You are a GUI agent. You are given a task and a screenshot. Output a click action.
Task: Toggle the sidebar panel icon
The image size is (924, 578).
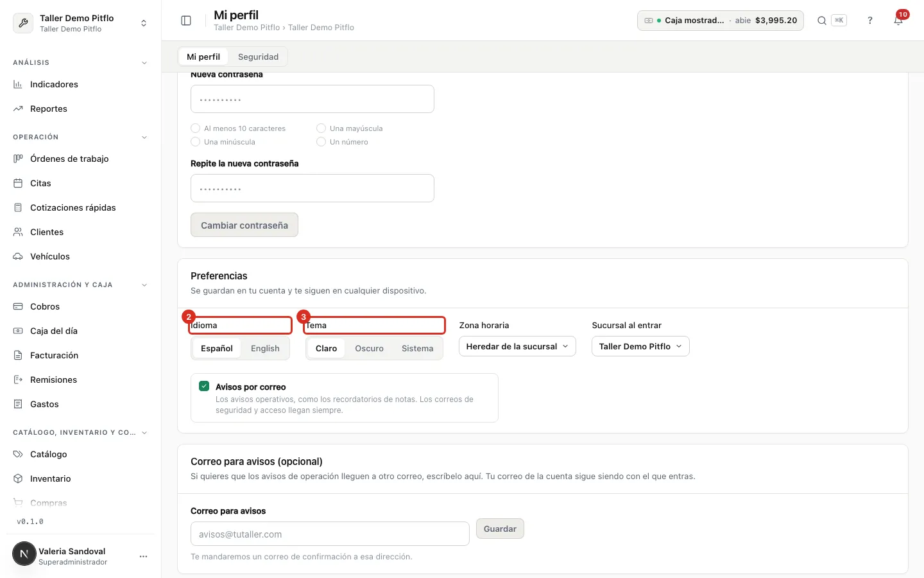coord(186,21)
